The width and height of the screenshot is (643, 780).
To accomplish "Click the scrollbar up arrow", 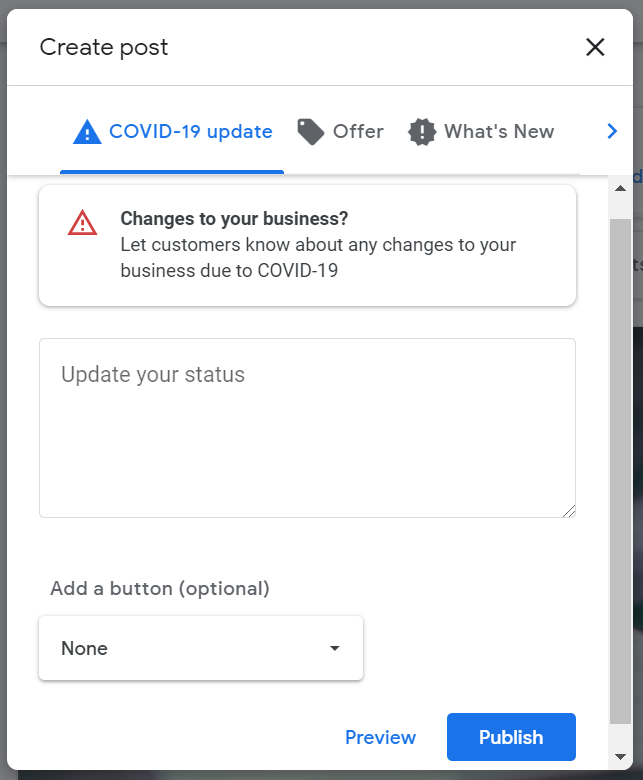I will tap(620, 188).
